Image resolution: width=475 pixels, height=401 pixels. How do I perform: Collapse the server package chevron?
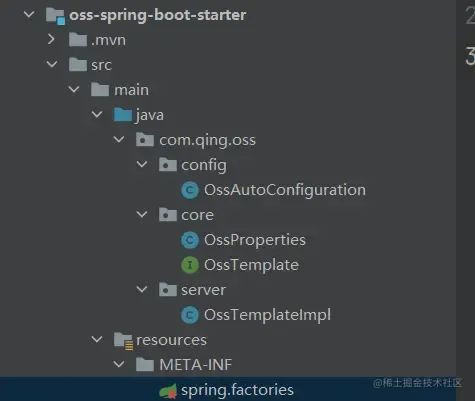click(142, 289)
